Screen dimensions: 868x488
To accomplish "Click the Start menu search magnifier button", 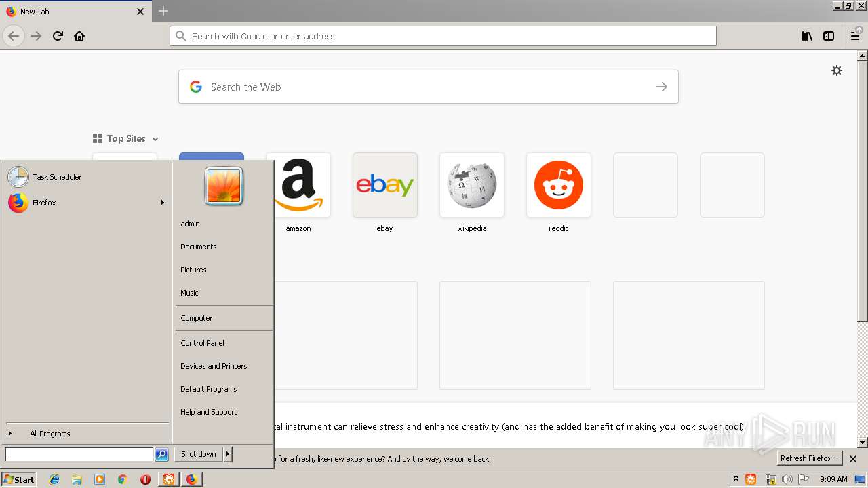I will click(x=161, y=454).
